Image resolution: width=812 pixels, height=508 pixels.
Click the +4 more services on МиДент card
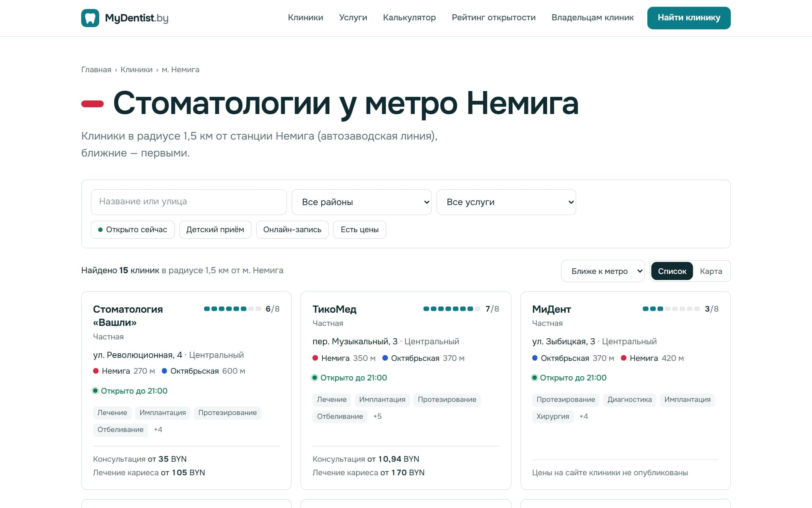pyautogui.click(x=583, y=417)
